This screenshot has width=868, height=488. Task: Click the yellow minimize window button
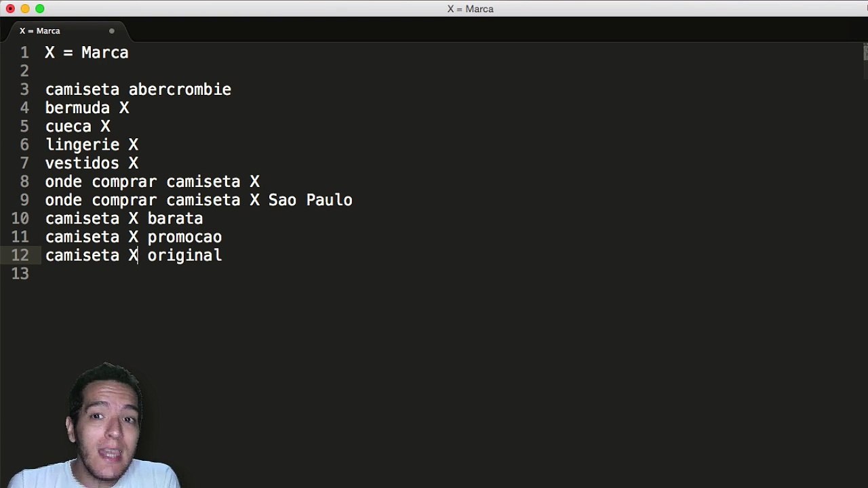pos(25,9)
